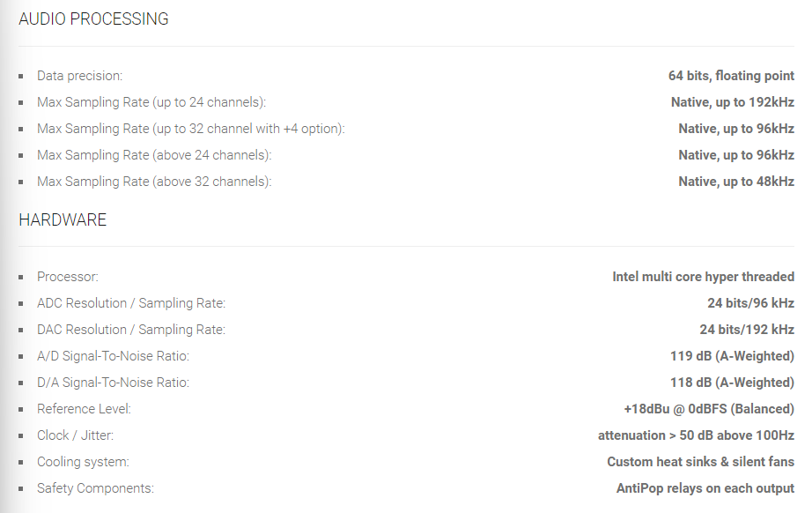Click the Processor label
This screenshot has height=513, width=812.
(68, 277)
